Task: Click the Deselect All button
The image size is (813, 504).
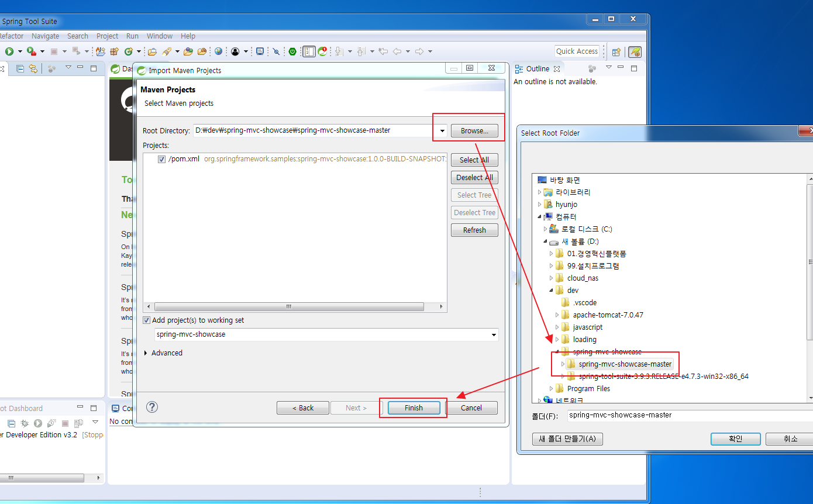Action: coord(474,178)
